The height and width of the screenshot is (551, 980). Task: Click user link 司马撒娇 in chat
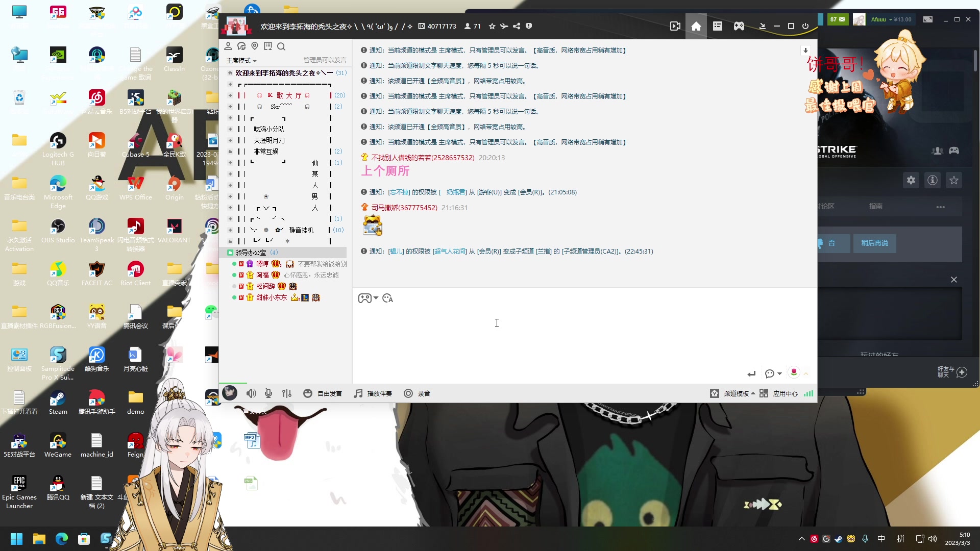tap(404, 208)
